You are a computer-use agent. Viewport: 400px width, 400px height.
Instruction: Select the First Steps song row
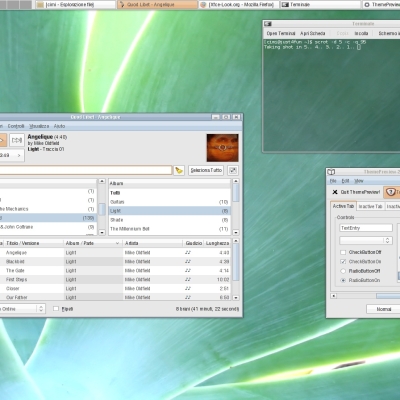[x=115, y=280]
